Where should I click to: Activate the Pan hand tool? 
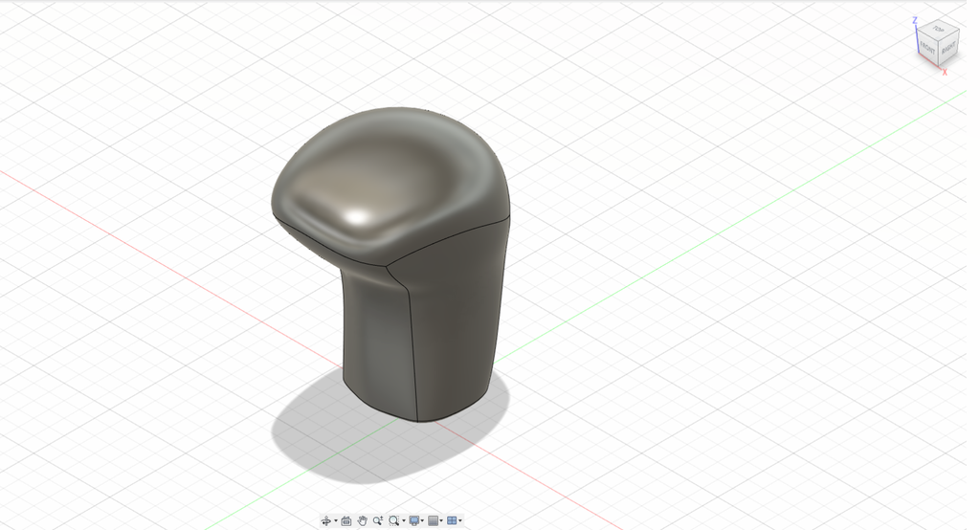(x=363, y=520)
